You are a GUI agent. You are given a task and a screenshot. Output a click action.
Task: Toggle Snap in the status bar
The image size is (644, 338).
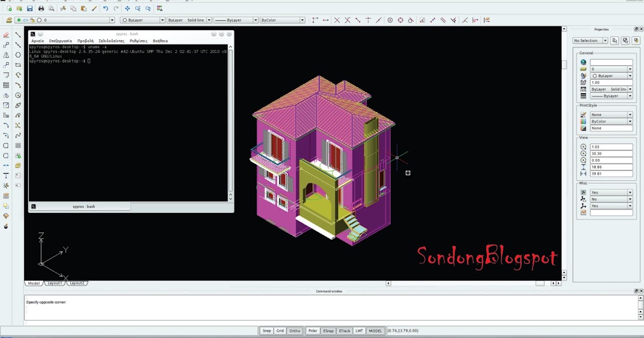(266, 331)
